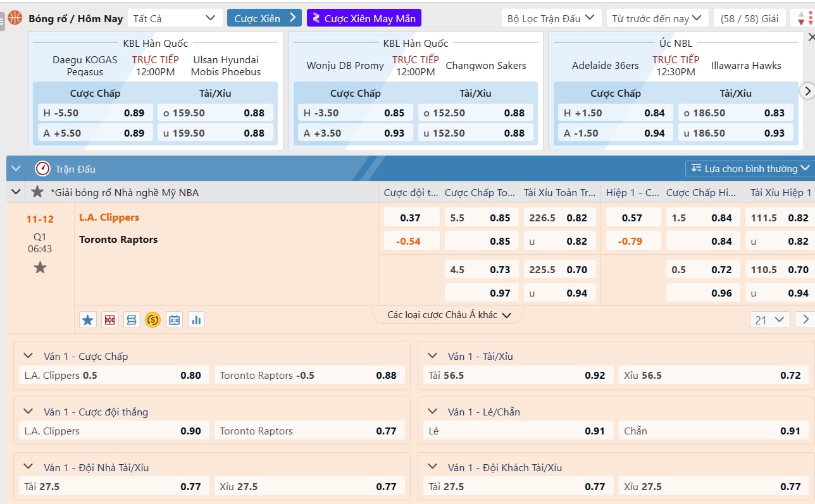Viewport: 815px width, 504px height.
Task: Expand Các loại cược Châu Á khác
Action: 449,315
